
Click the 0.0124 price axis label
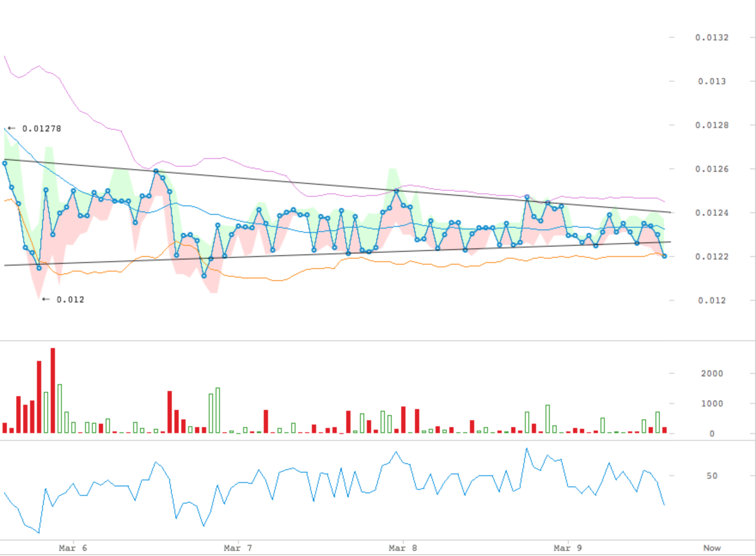[x=712, y=213]
